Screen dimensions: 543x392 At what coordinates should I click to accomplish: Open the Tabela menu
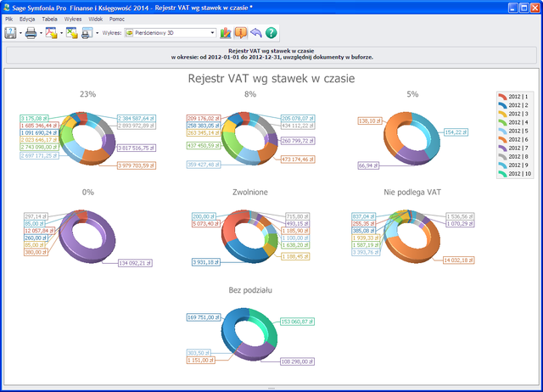point(50,18)
